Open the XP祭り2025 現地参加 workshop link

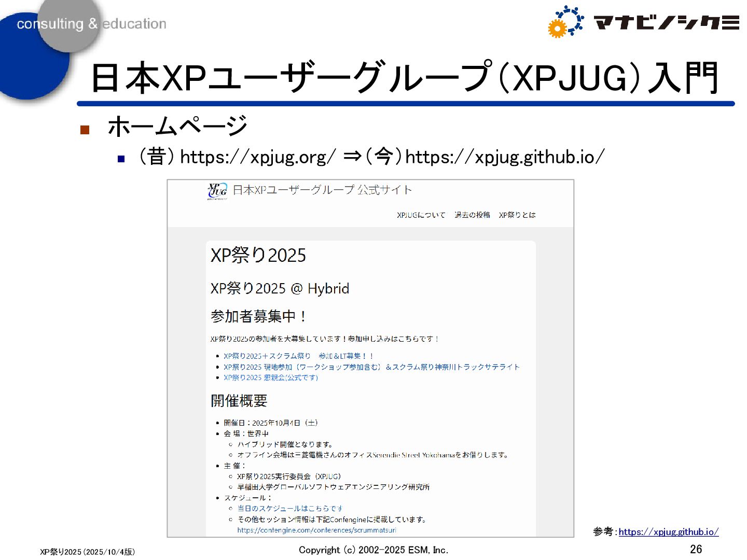371,367
